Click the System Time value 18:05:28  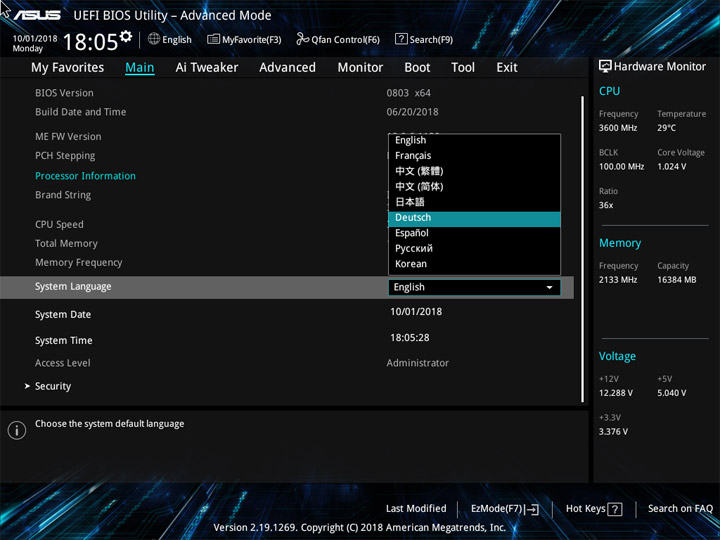[410, 338]
